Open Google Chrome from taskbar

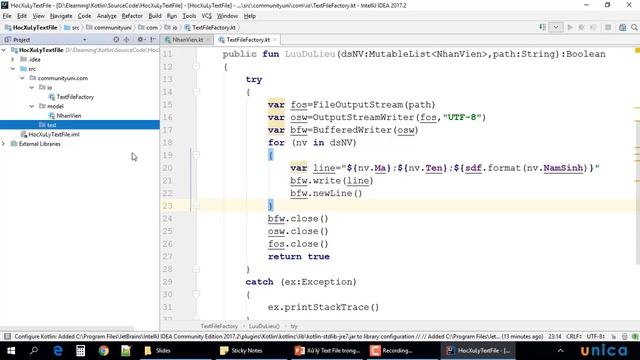(x=104, y=351)
